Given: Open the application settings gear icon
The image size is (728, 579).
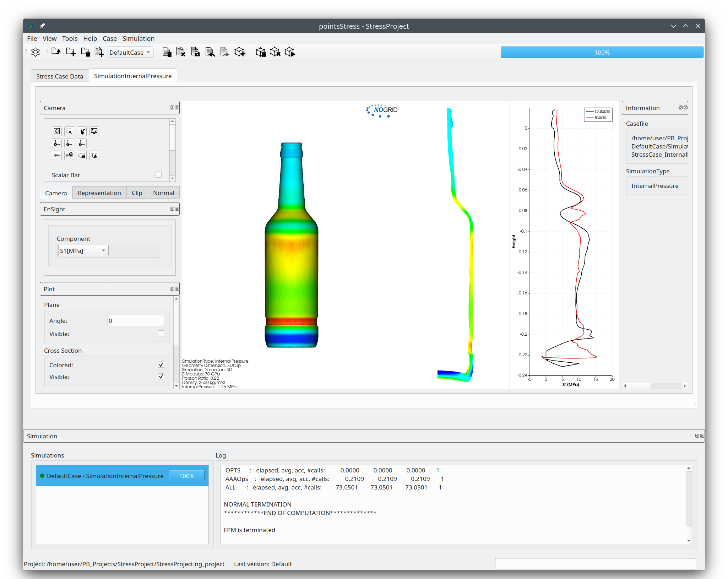Looking at the screenshot, I should (x=36, y=52).
